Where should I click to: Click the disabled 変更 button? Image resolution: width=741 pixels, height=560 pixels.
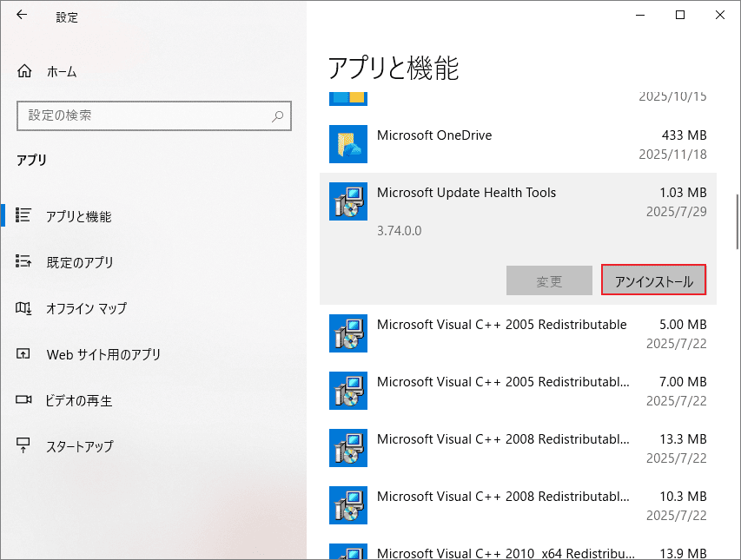tap(549, 280)
